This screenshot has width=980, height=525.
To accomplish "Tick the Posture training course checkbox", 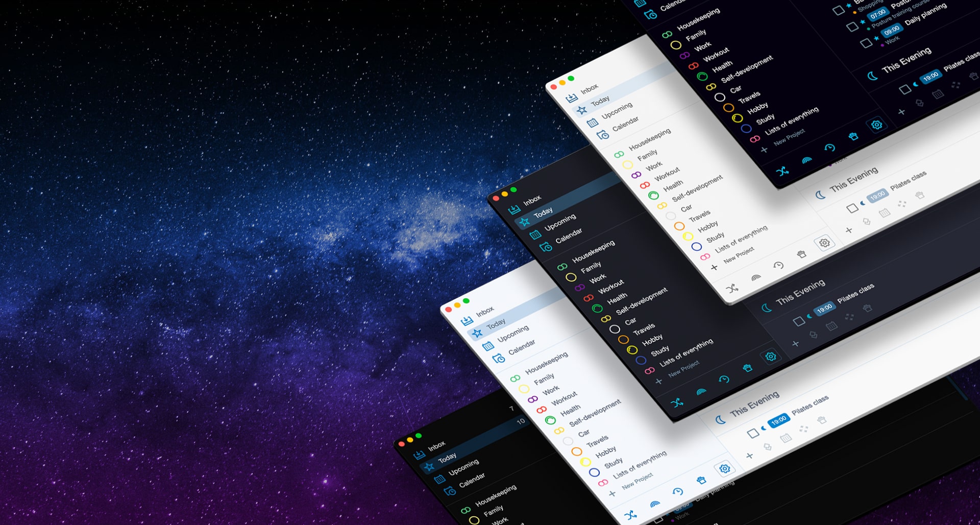I will 852,27.
